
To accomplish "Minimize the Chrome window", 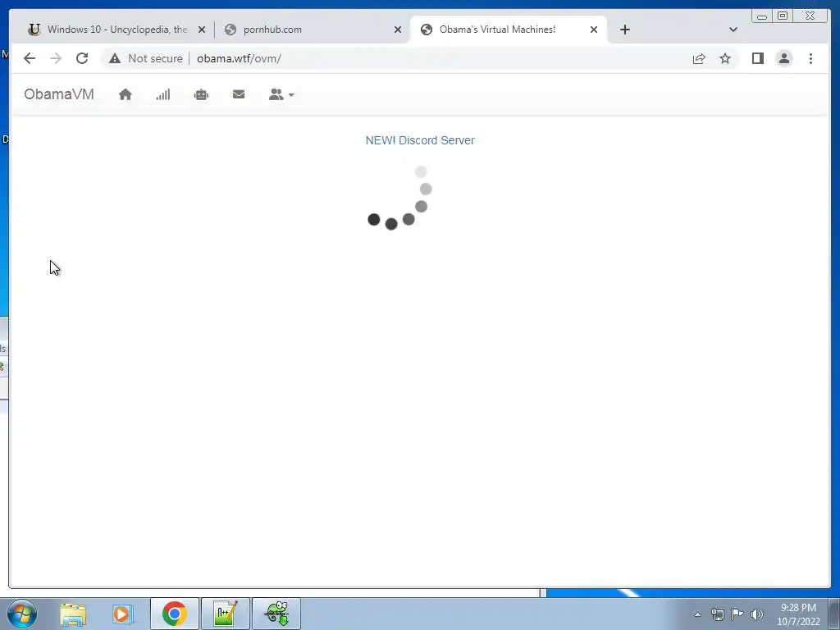I will coord(762,16).
